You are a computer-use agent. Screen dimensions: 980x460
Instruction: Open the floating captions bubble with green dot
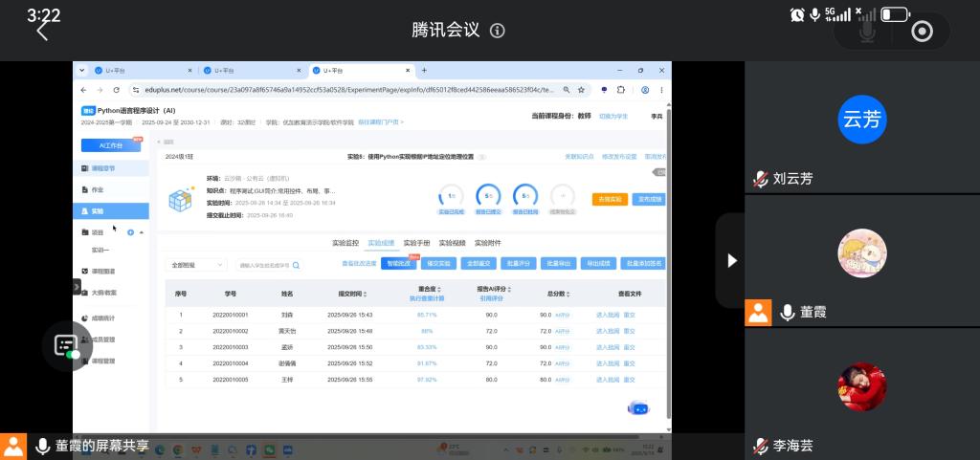tap(67, 346)
